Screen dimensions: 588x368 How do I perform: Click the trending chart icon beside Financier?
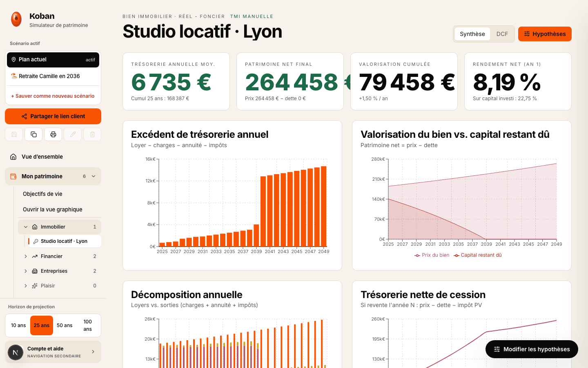(x=35, y=256)
